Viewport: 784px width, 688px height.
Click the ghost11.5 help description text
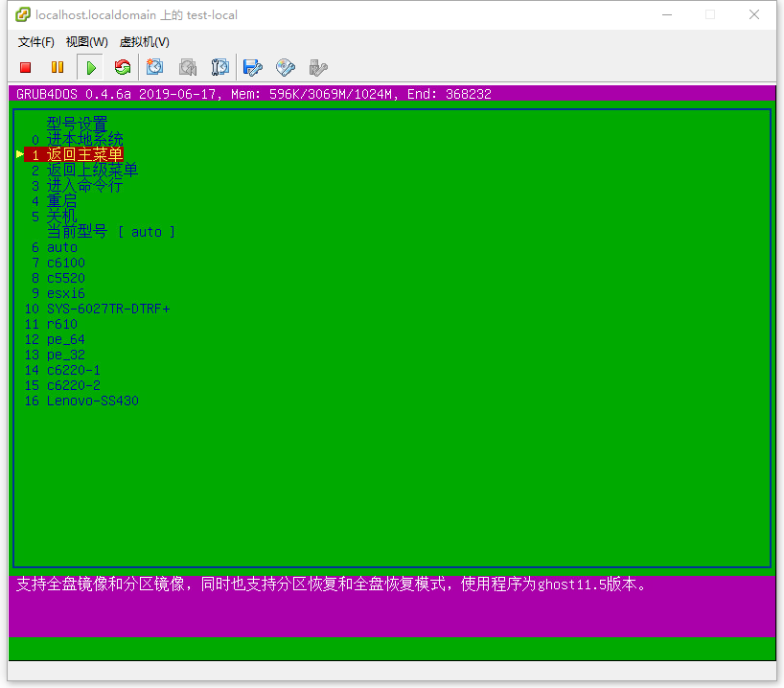(x=331, y=584)
